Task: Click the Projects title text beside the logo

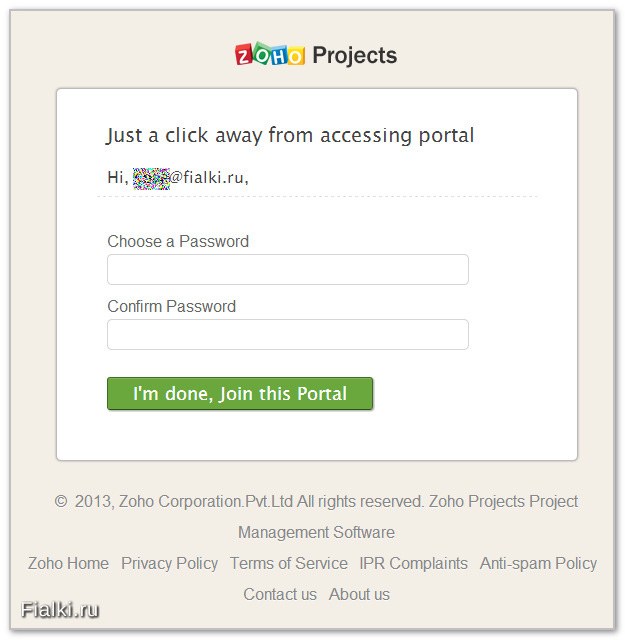Action: tap(354, 56)
